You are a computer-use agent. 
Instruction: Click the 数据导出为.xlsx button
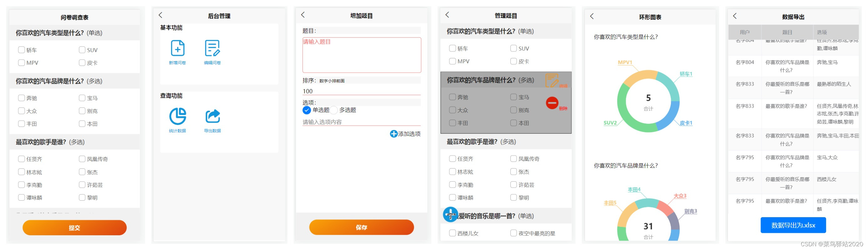(x=793, y=225)
